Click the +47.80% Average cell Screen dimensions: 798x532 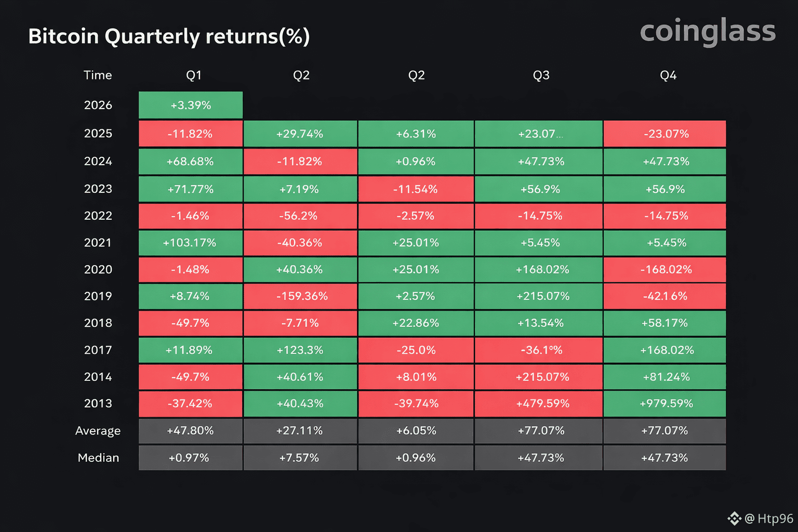tap(190, 431)
